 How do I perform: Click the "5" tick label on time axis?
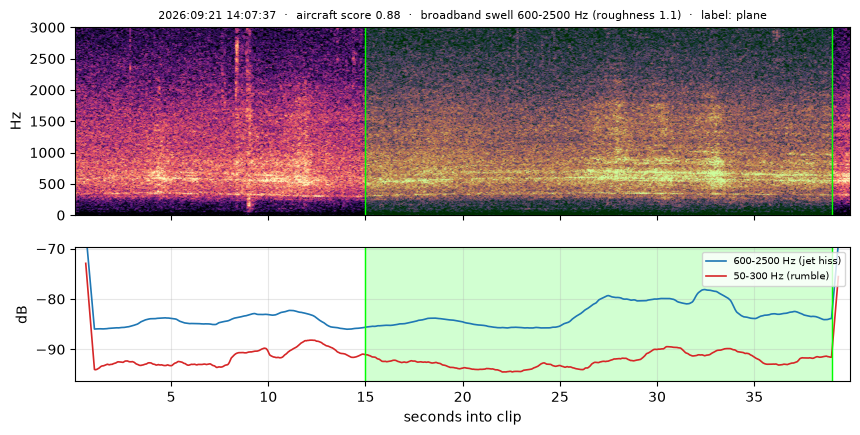point(171,397)
